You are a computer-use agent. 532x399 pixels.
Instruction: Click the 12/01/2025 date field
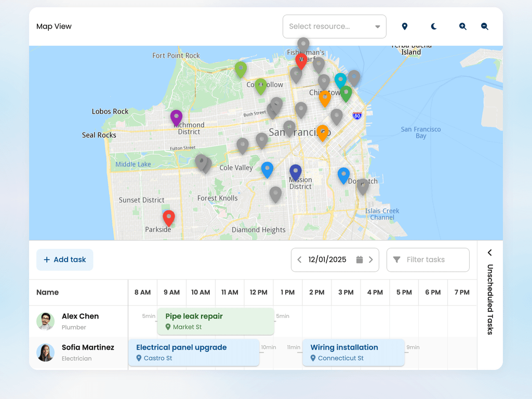tap(327, 260)
